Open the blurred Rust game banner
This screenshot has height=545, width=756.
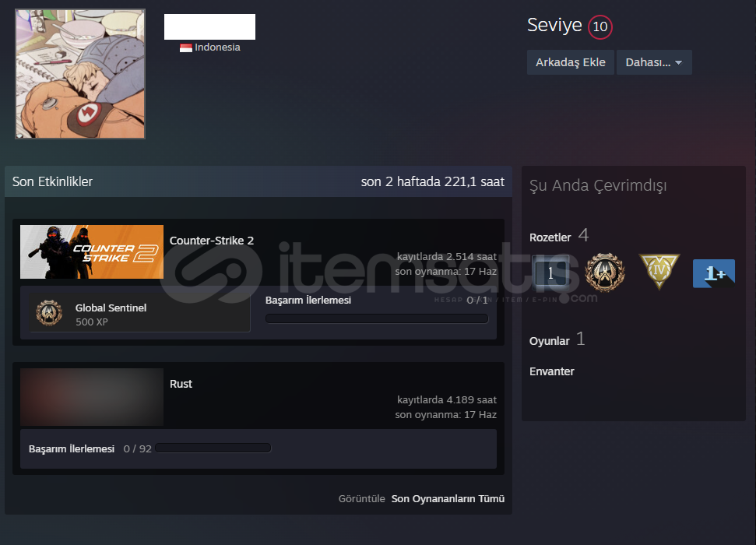point(92,397)
